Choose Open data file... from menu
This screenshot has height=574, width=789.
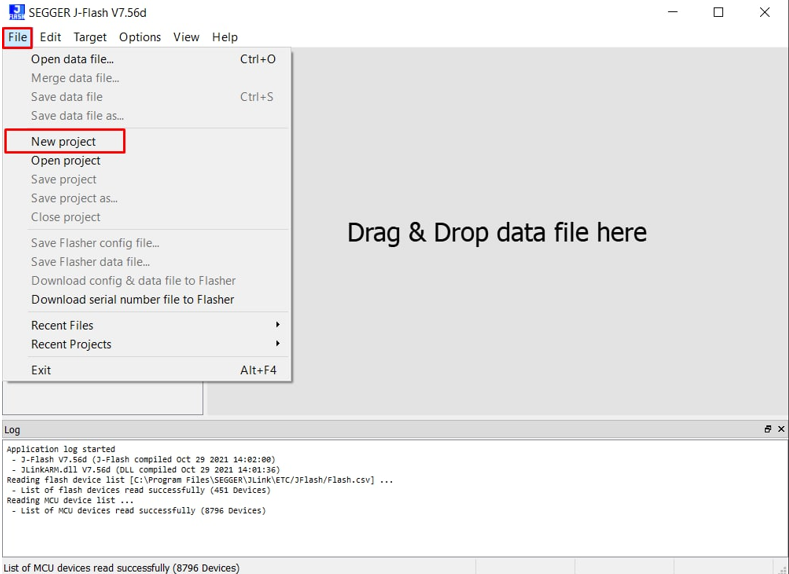pyautogui.click(x=147, y=59)
